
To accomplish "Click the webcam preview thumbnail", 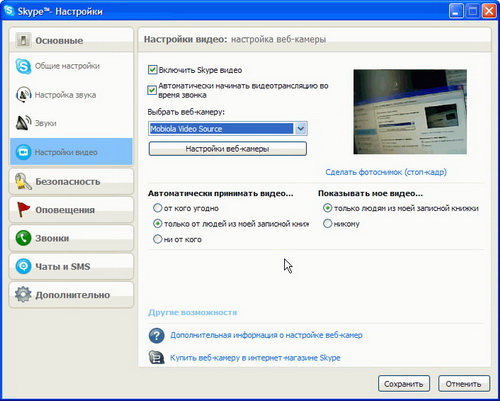I will click(x=410, y=112).
